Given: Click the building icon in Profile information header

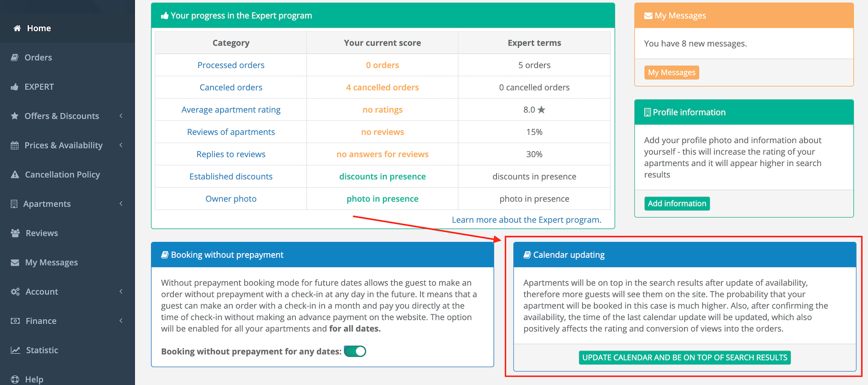Looking at the screenshot, I should click(647, 112).
